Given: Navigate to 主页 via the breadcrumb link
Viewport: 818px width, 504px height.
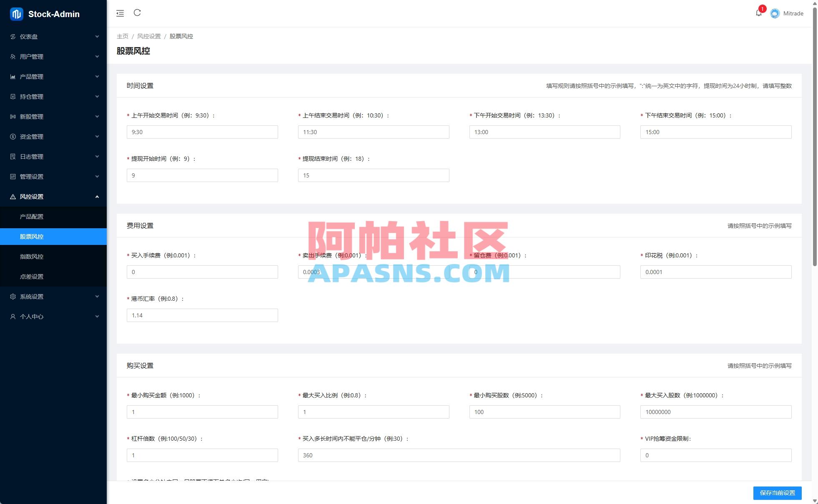Looking at the screenshot, I should 123,36.
